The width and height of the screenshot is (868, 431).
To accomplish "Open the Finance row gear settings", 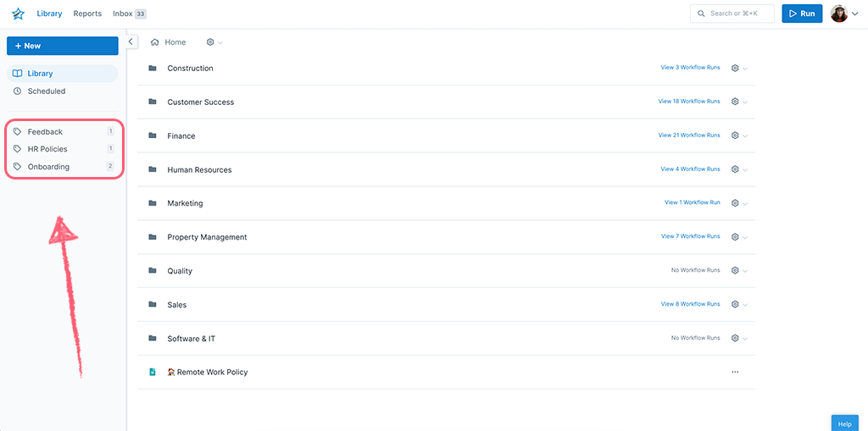I will click(x=735, y=135).
